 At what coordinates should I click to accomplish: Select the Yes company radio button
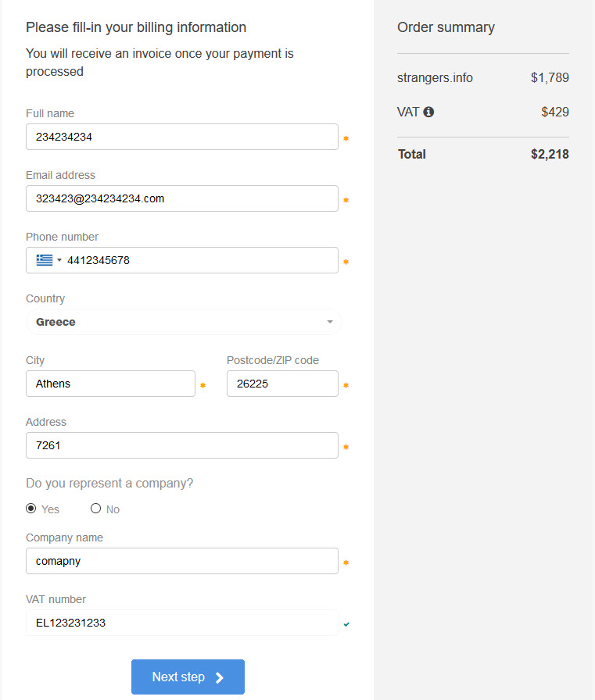(x=30, y=509)
